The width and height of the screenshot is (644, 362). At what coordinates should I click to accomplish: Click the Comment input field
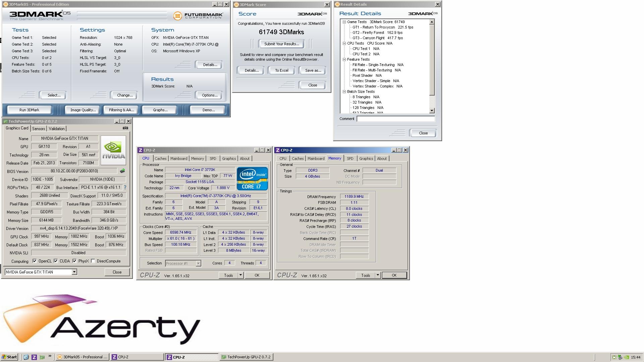point(395,119)
